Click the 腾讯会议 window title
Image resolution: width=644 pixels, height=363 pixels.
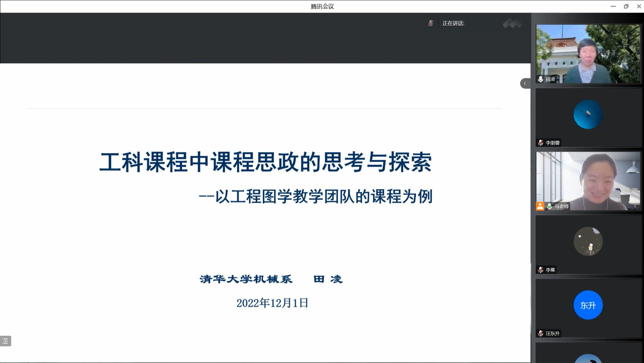(x=322, y=6)
